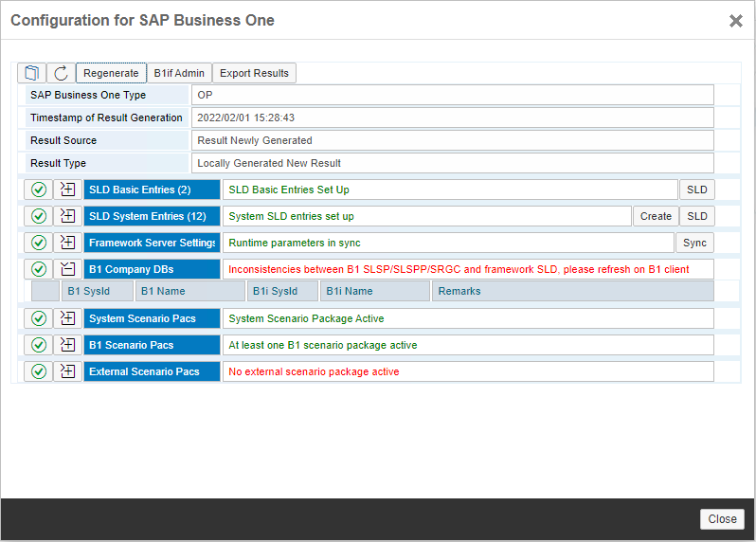Click the Result Source label

63,140
